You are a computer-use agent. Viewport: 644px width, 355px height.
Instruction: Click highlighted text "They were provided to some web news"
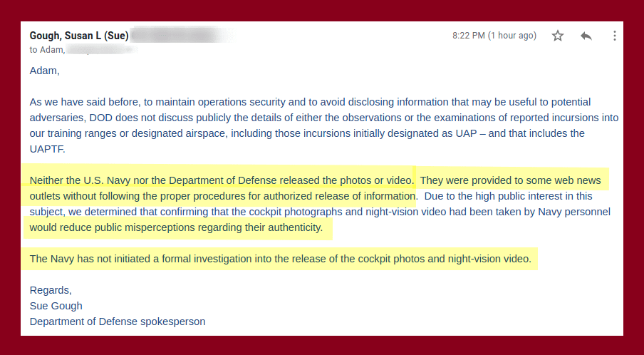click(x=511, y=180)
